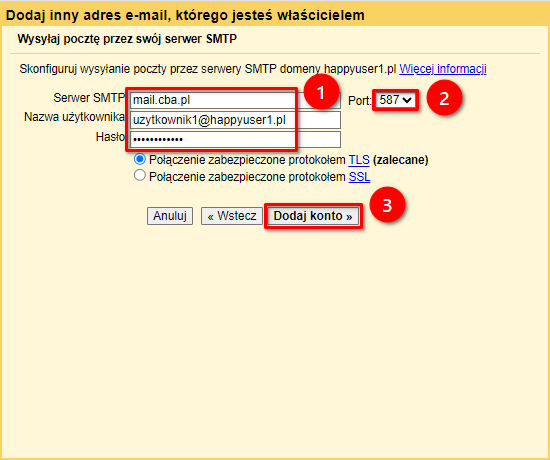The image size is (550, 460).
Task: Click the "Wysyłaj pocztę przez swój serwer SMTP" heading
Action: pos(127,39)
